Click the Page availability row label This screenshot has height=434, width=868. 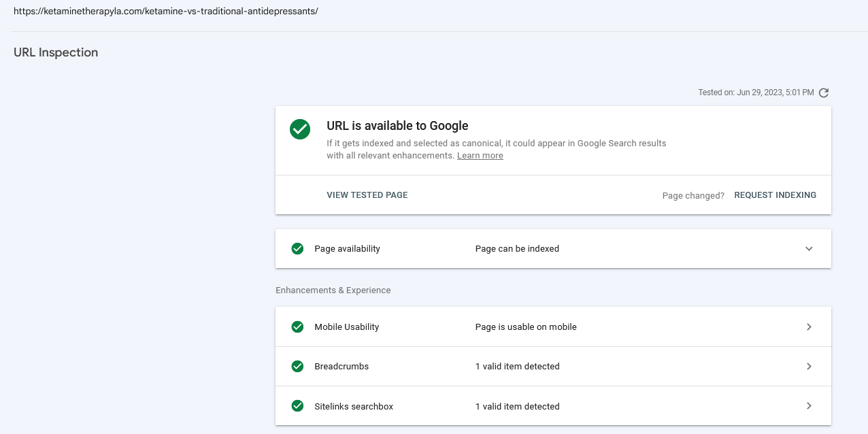click(x=347, y=249)
